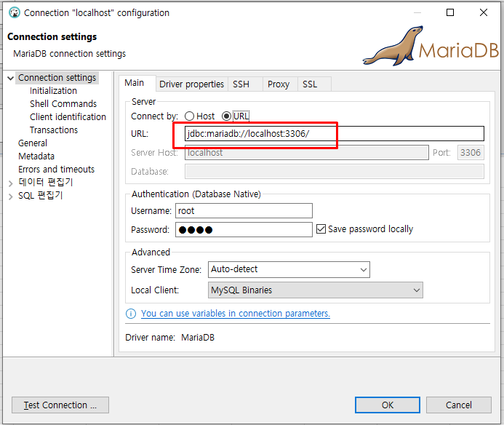Expand the 데이터 편집기 tree node
This screenshot has width=504, height=425.
pyautogui.click(x=11, y=183)
